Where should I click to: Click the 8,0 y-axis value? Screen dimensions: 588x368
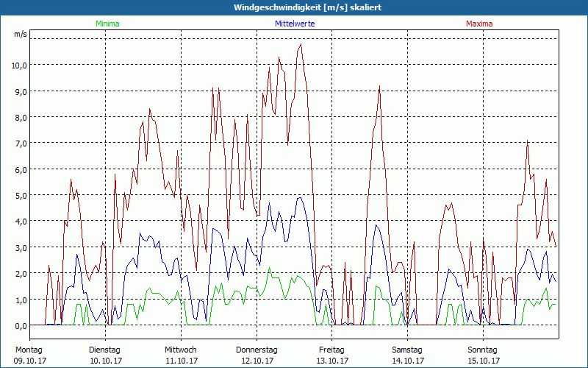point(21,117)
